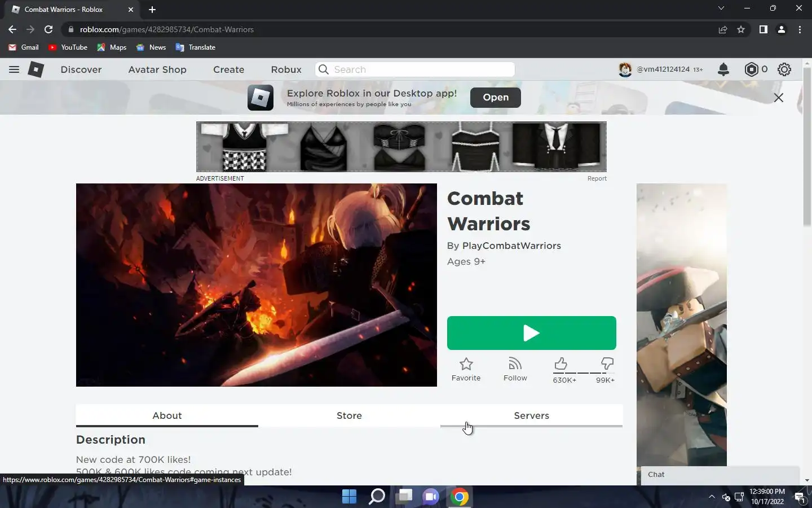The image size is (812, 508).
Task: Open Chrome three-dot menu
Action: pos(800,29)
